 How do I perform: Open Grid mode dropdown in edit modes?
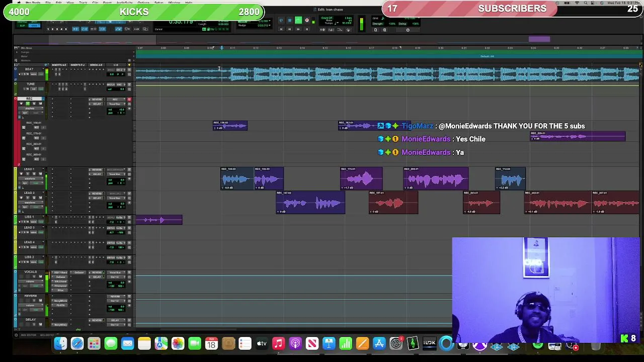tap(34, 26)
